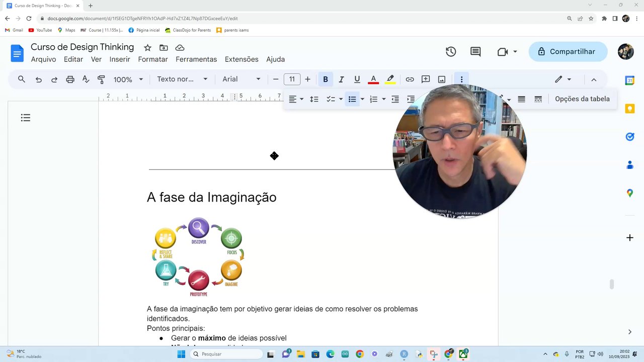644x362 pixels.
Task: Click the move to folder icon
Action: 164,48
